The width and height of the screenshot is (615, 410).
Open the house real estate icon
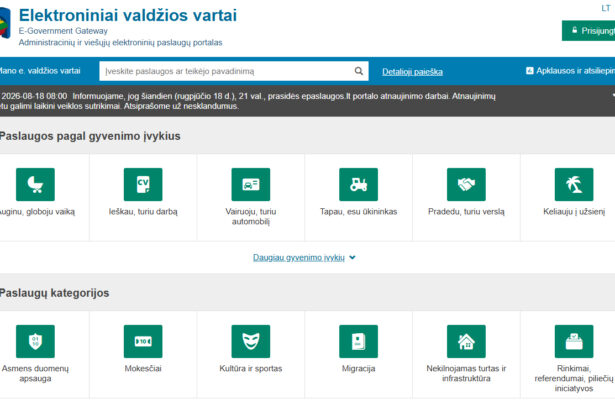click(x=466, y=341)
